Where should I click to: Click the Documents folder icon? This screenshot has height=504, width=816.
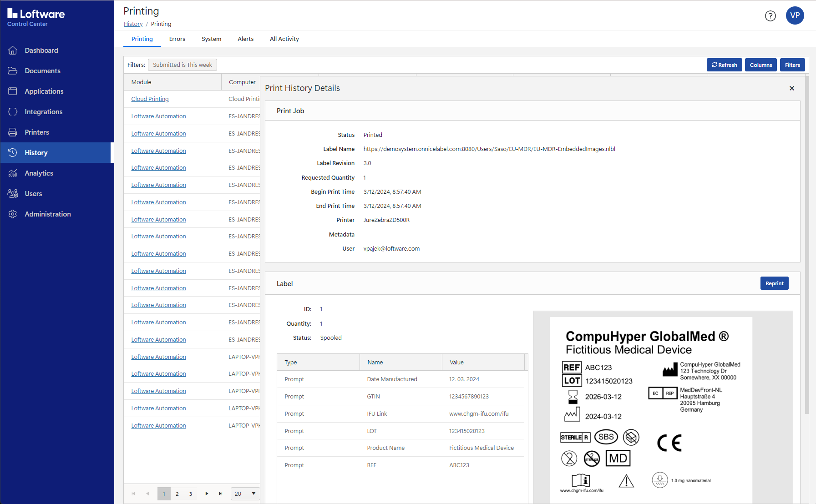[13, 71]
